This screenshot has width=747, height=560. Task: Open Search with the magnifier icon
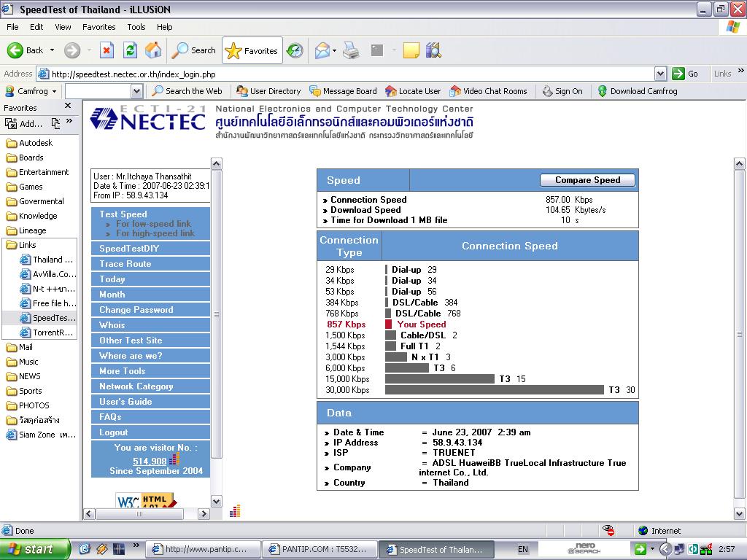click(193, 50)
